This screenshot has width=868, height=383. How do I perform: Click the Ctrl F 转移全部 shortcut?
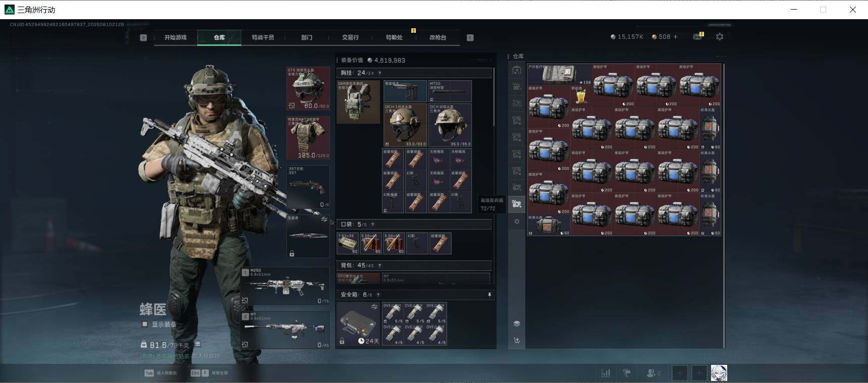coord(209,373)
